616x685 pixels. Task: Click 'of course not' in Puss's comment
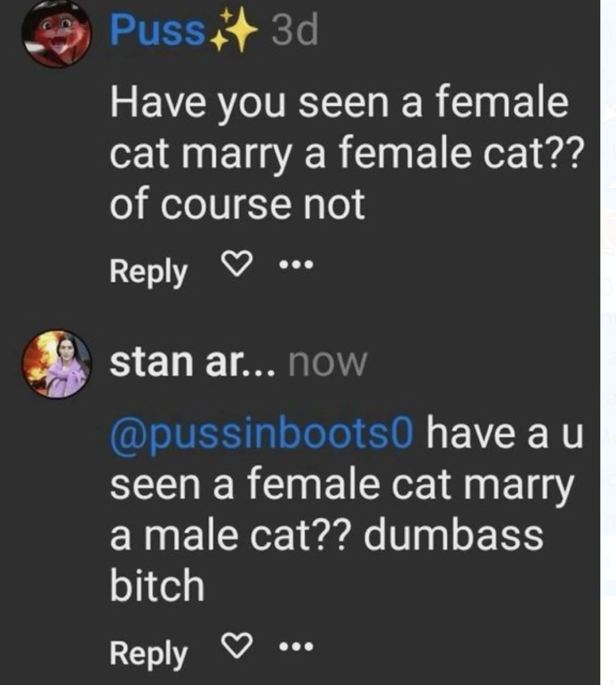(x=237, y=204)
